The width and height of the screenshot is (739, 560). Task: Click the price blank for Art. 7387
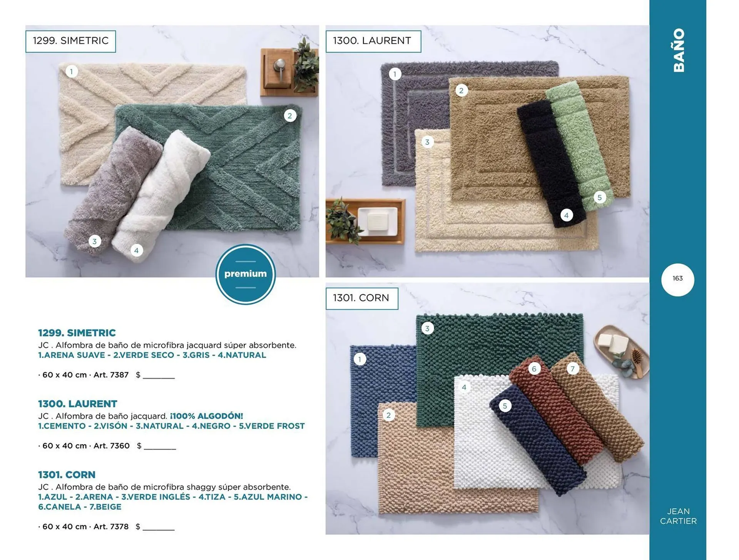(x=159, y=376)
